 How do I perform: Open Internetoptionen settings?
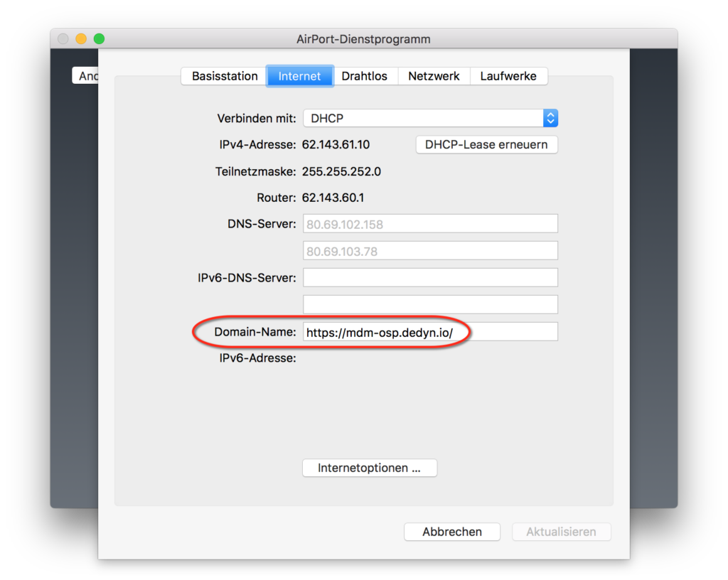(x=369, y=468)
